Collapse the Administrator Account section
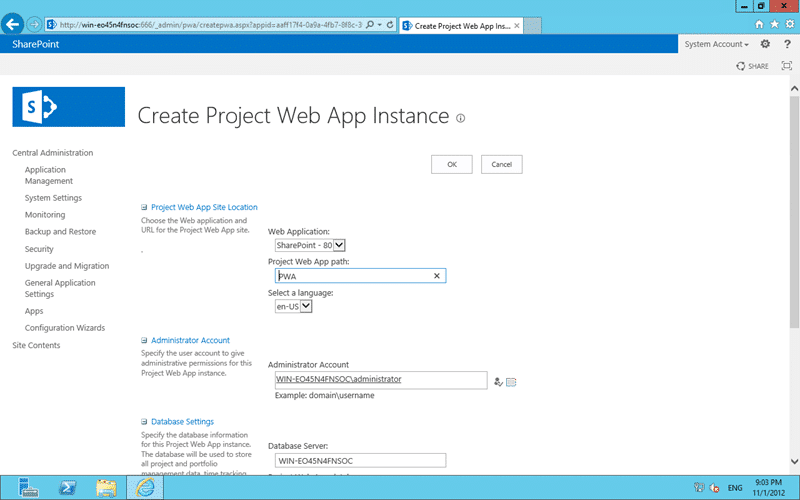 [x=144, y=340]
